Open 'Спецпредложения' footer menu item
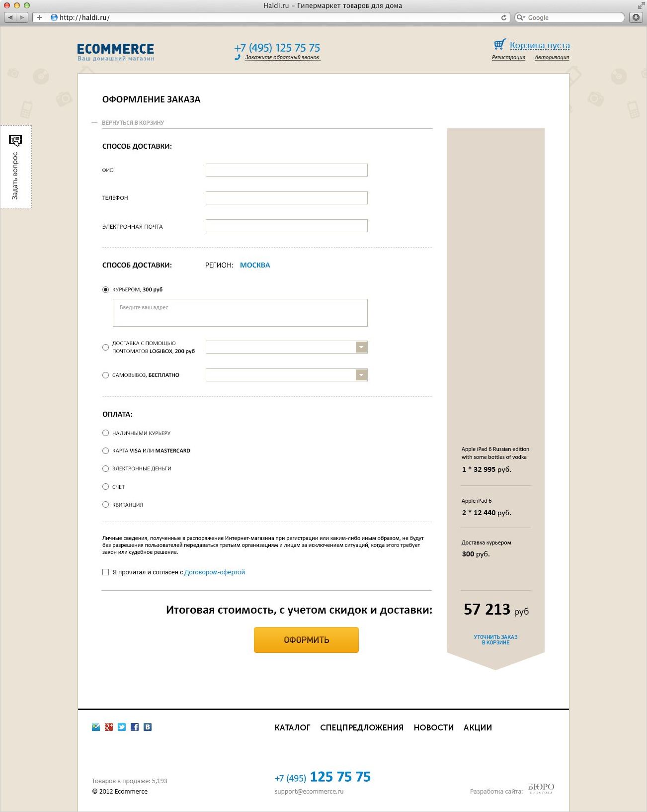Screen dimensions: 647x812 (x=362, y=727)
